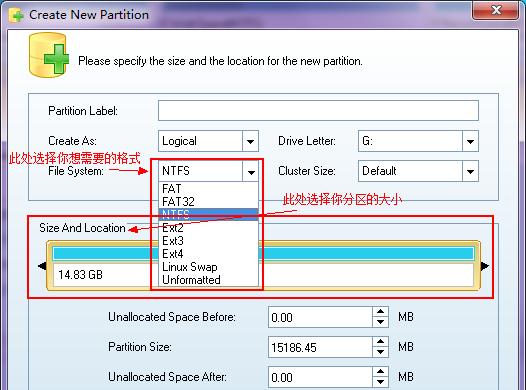Decrease Unallocated Space After with down arrow
Image resolution: width=526 pixels, height=390 pixels.
[x=380, y=382]
